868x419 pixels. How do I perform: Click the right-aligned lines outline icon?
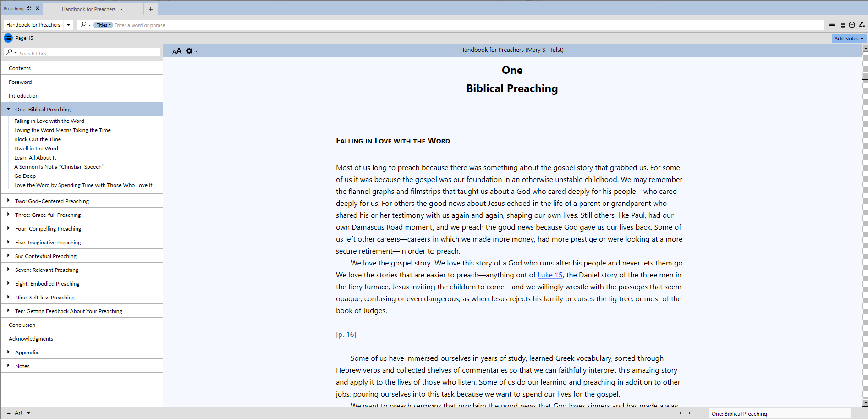[x=842, y=25]
